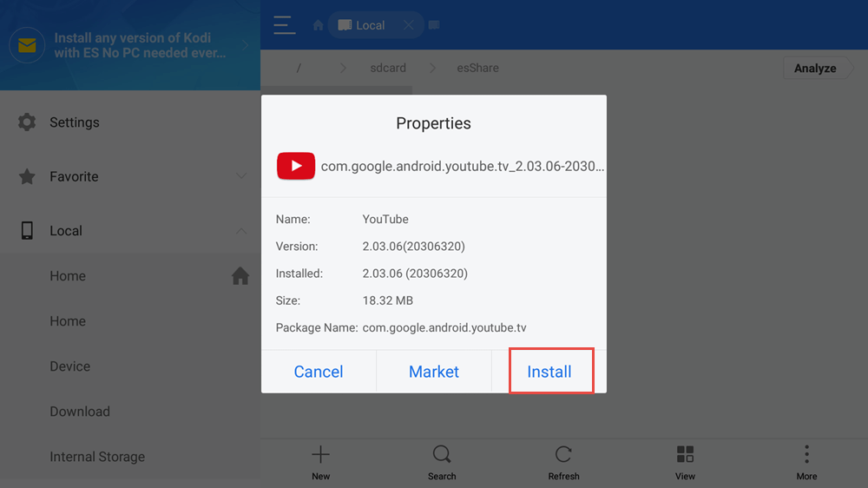Select the com.google.android.youtube.tv file name

(463, 166)
